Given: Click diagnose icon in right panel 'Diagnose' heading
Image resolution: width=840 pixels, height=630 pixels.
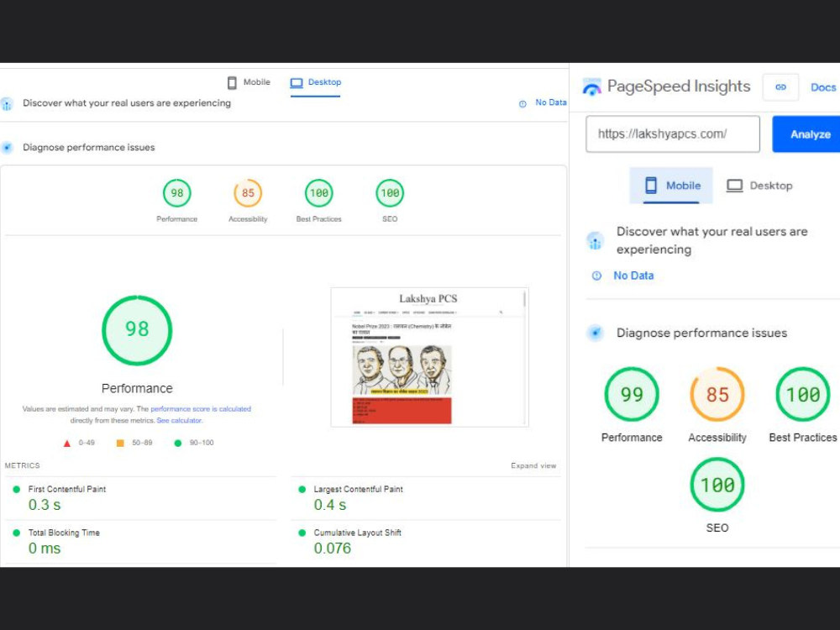Looking at the screenshot, I should point(595,333).
